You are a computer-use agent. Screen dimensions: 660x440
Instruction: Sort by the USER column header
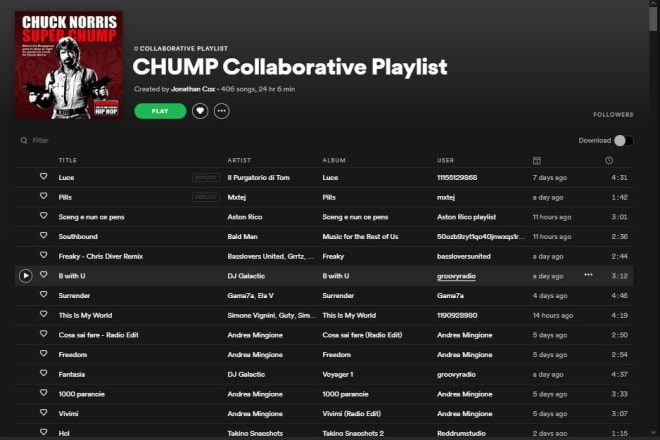point(445,160)
